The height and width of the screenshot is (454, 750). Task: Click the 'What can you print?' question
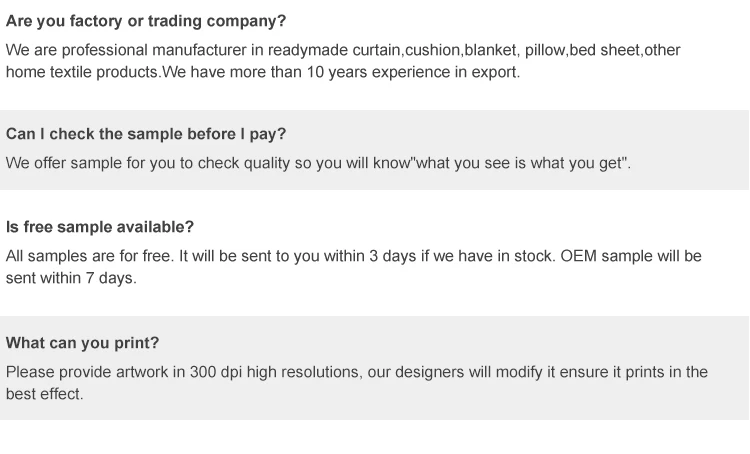[83, 343]
